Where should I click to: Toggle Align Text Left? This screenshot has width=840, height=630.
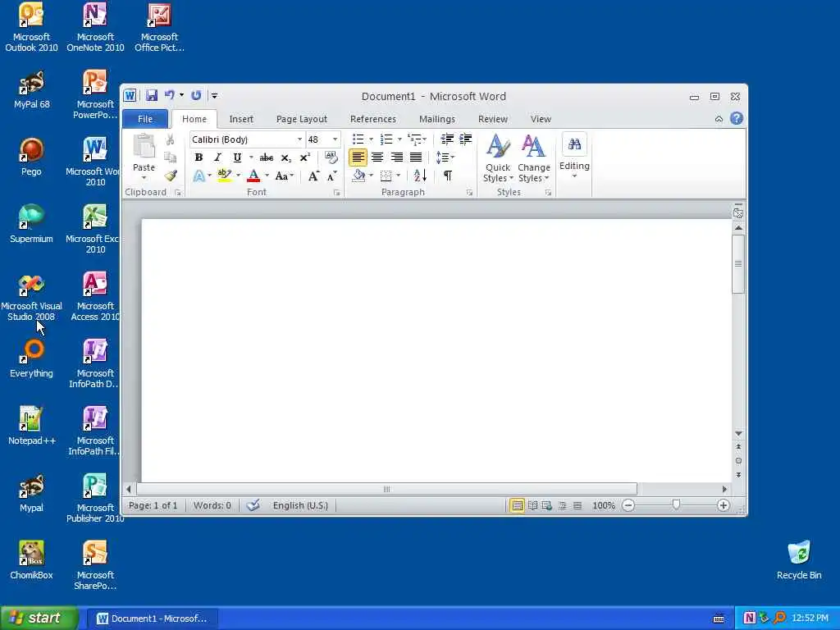click(x=358, y=157)
